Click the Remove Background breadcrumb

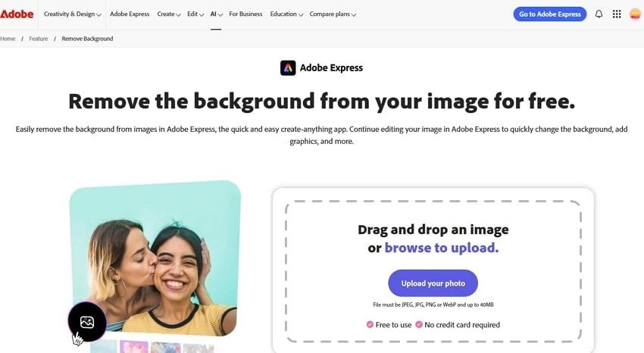[87, 39]
